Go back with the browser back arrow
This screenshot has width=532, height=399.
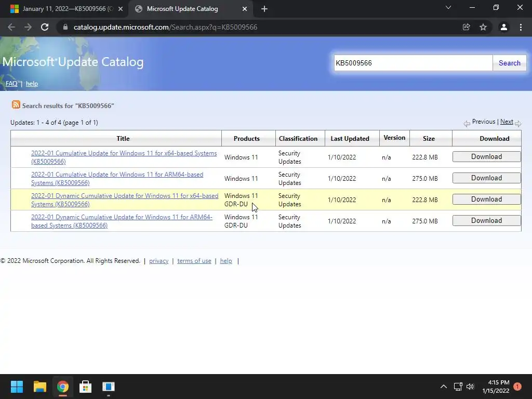pyautogui.click(x=11, y=27)
